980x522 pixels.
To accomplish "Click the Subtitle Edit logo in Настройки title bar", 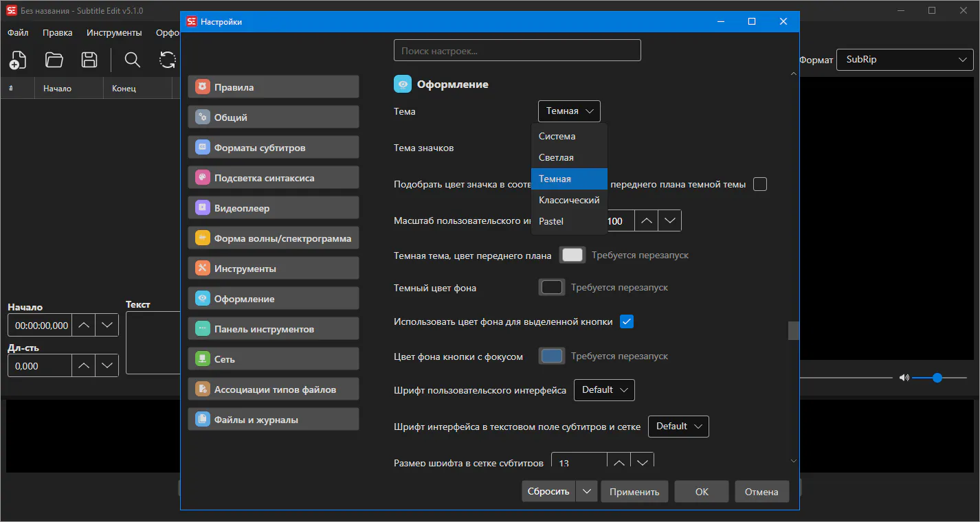I will [192, 21].
